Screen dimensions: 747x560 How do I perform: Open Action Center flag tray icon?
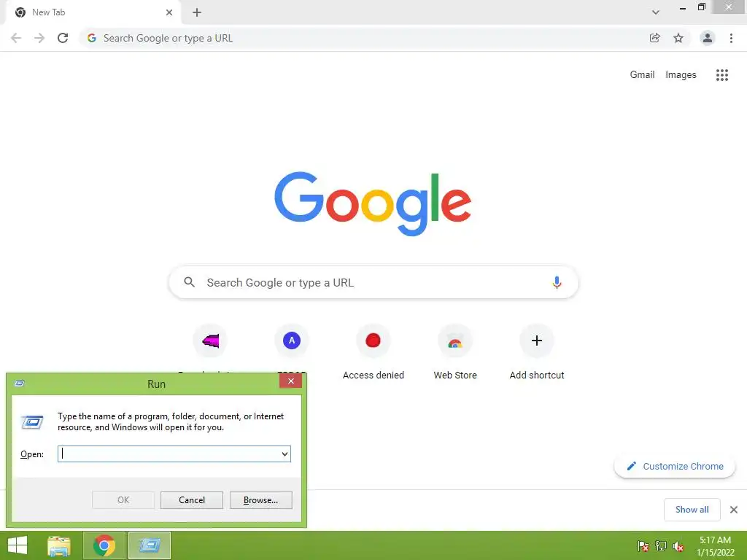(643, 545)
